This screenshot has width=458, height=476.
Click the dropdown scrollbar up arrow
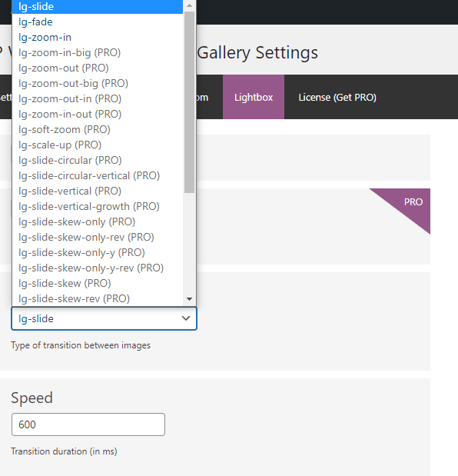pyautogui.click(x=189, y=5)
